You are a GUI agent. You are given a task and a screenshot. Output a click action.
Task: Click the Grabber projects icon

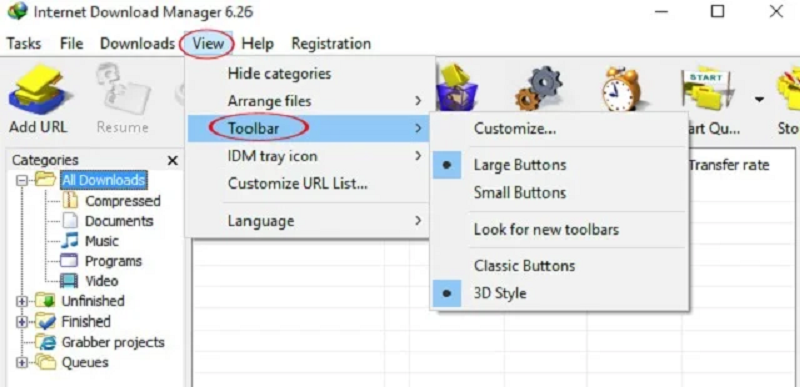[x=46, y=342]
